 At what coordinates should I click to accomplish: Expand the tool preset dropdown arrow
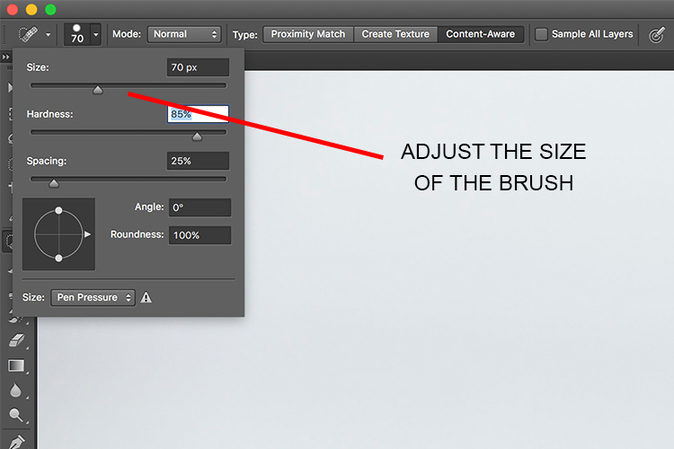[x=48, y=34]
